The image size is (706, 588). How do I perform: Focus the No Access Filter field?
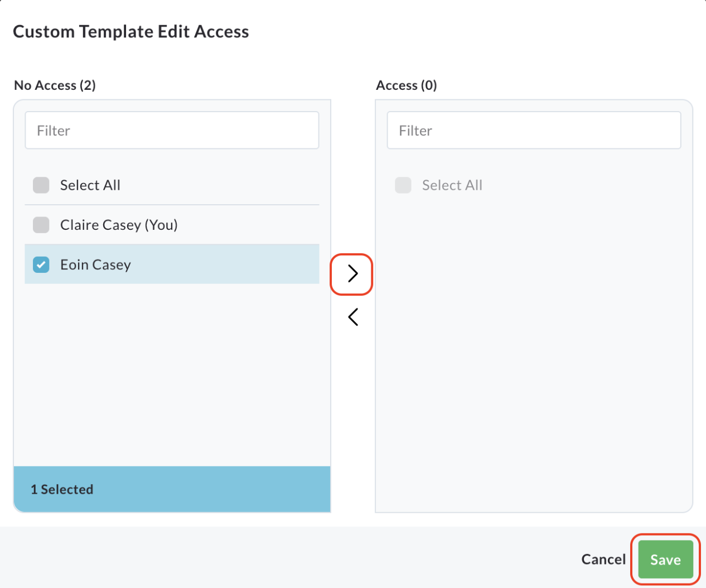tap(172, 131)
